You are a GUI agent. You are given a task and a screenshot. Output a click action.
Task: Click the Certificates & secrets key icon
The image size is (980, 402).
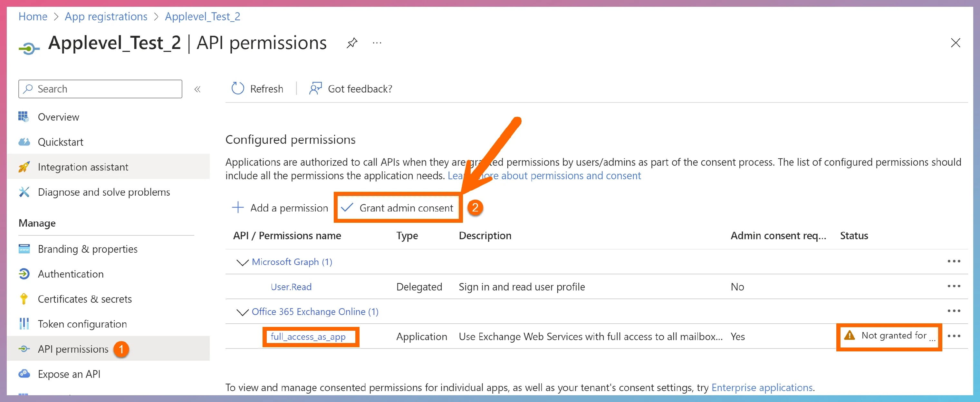pyautogui.click(x=24, y=299)
